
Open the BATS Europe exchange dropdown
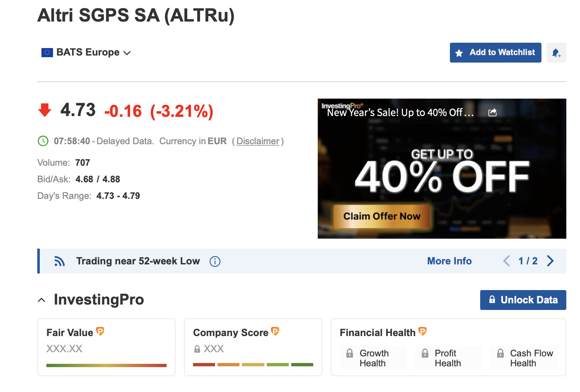86,53
